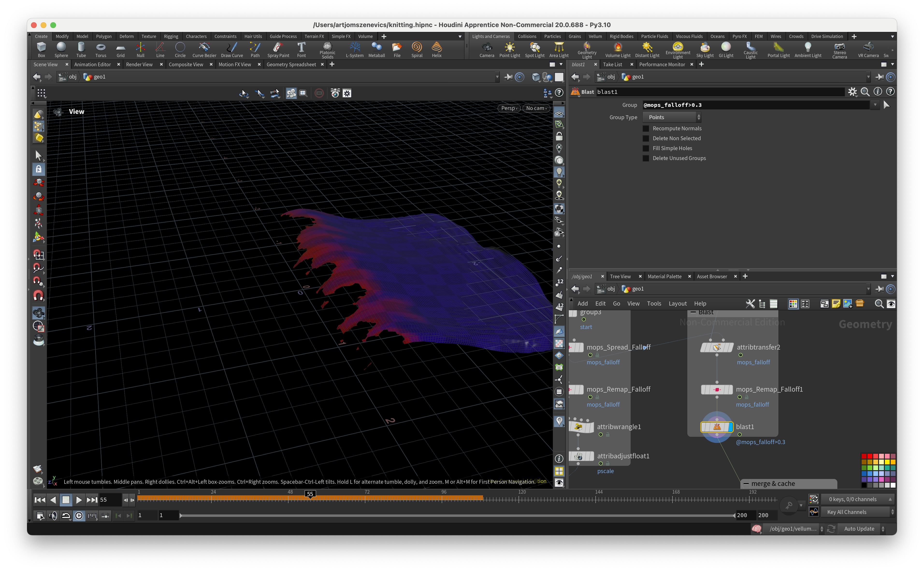Toggle Recompute Normals checkbox
The image size is (924, 571).
tap(646, 128)
